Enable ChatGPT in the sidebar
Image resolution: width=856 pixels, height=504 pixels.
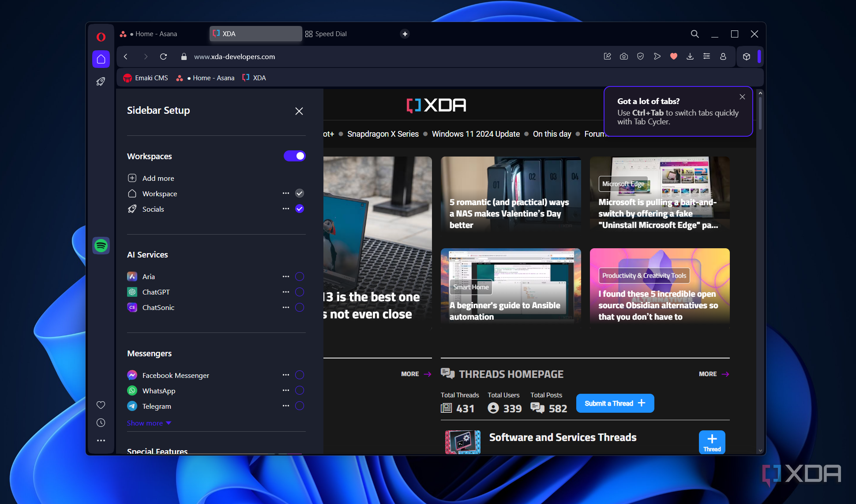click(x=300, y=292)
